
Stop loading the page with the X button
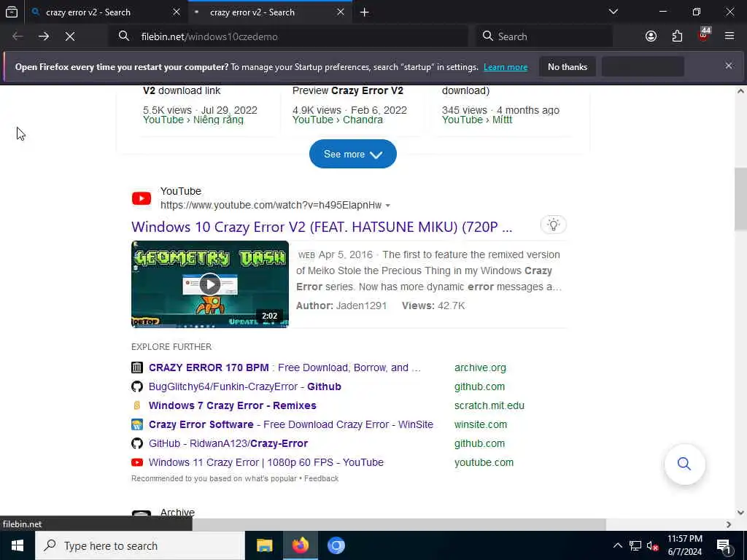[70, 36]
